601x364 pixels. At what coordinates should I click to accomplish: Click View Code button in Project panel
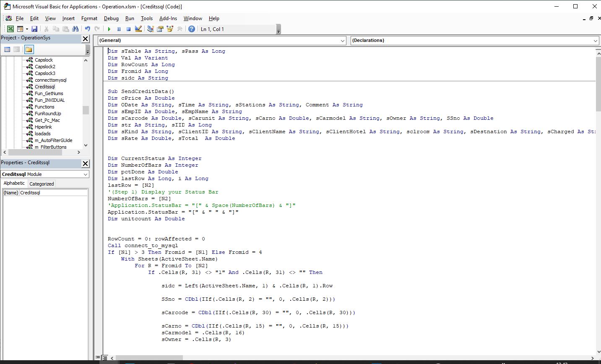click(x=7, y=49)
